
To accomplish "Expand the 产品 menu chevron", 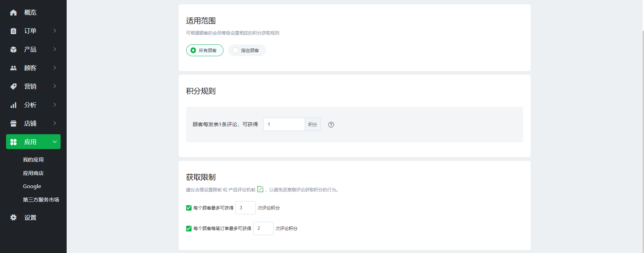I will (x=55, y=49).
